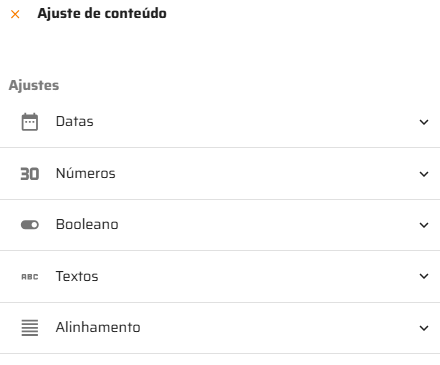Expand the Números section chevron
Viewport: 440px width, 365px height.
pos(424,174)
